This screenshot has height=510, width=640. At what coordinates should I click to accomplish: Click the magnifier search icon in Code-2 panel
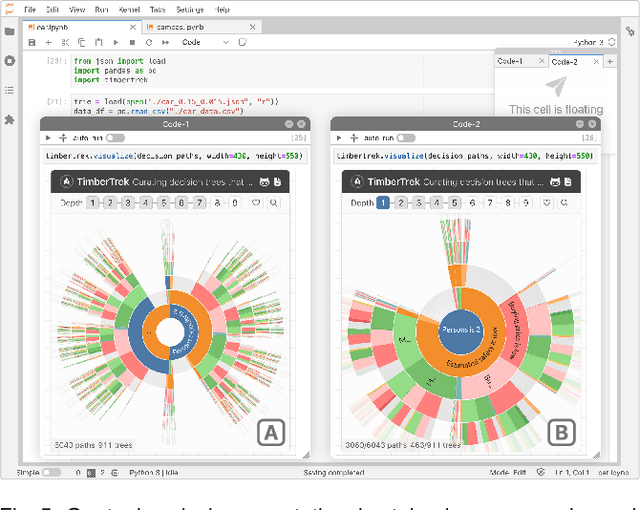(x=563, y=203)
